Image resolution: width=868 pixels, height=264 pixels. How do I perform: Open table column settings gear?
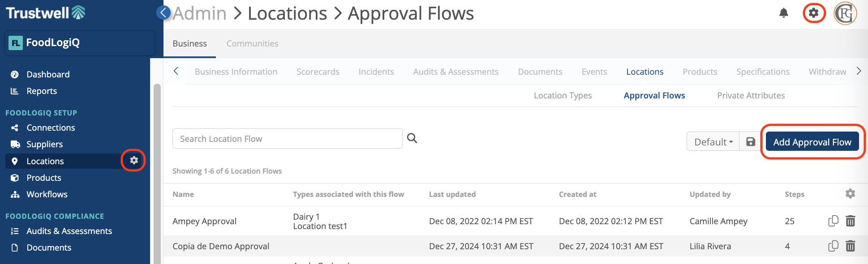[x=850, y=194]
